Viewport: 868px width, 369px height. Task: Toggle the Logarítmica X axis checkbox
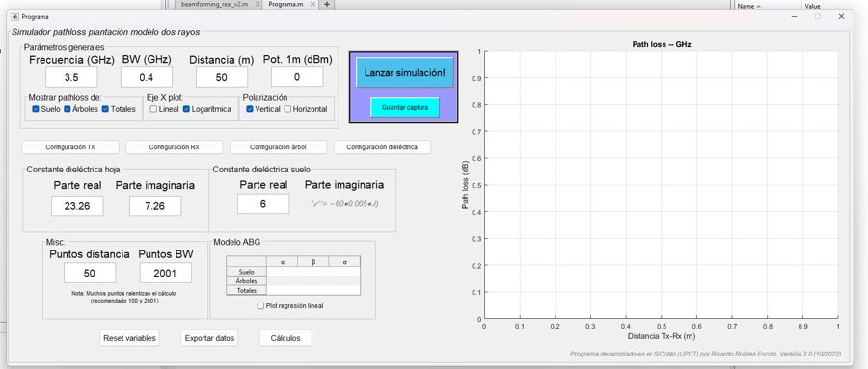point(186,109)
